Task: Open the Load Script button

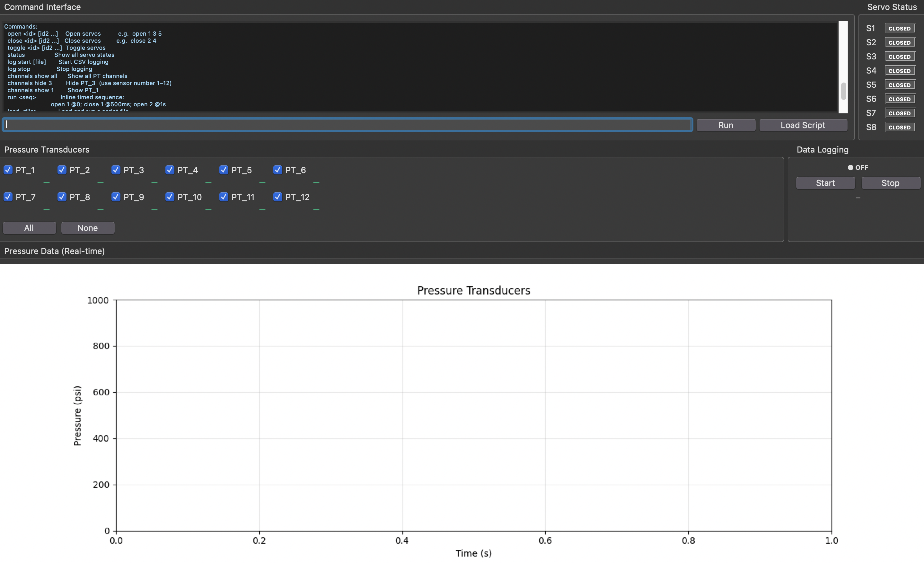Action: [x=803, y=125]
